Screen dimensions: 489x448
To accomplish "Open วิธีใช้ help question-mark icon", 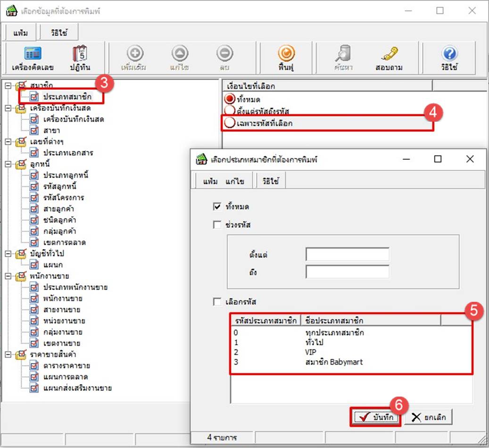I will click(x=450, y=54).
